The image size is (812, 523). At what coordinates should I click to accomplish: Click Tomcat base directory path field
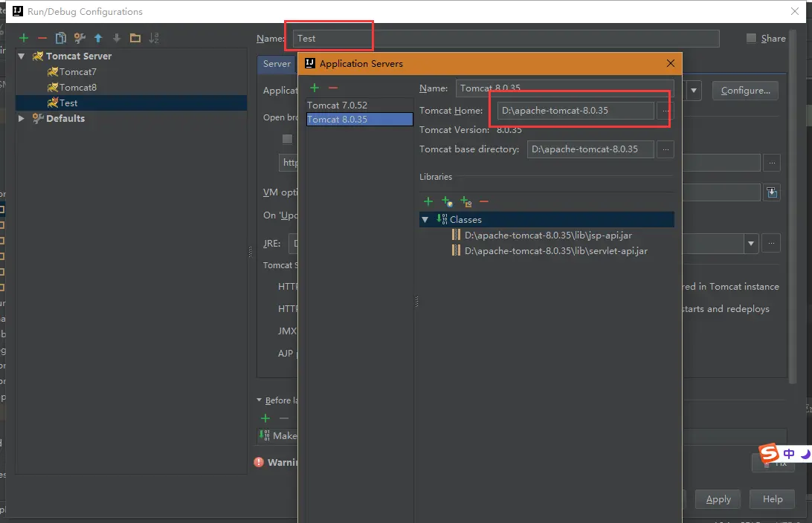click(590, 149)
